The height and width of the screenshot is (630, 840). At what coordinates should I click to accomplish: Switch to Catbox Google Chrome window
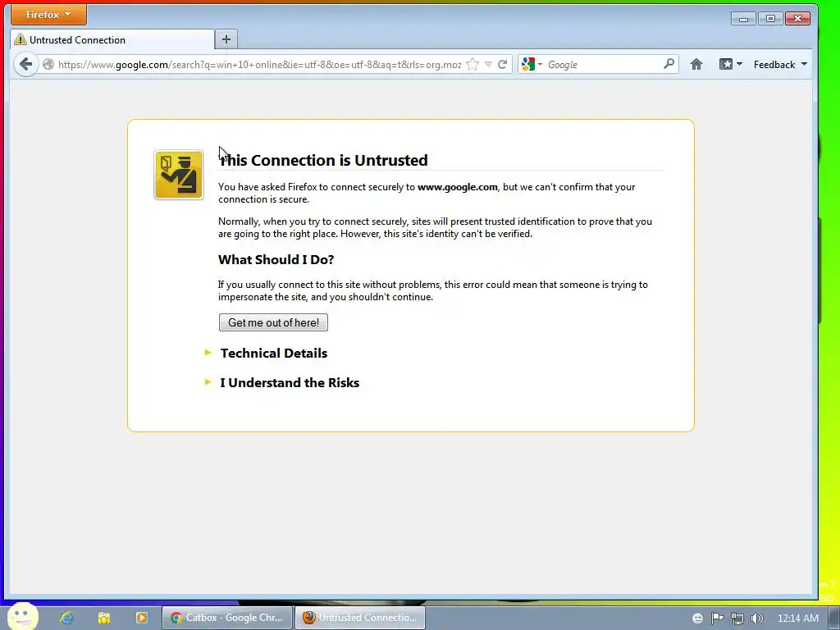click(227, 618)
